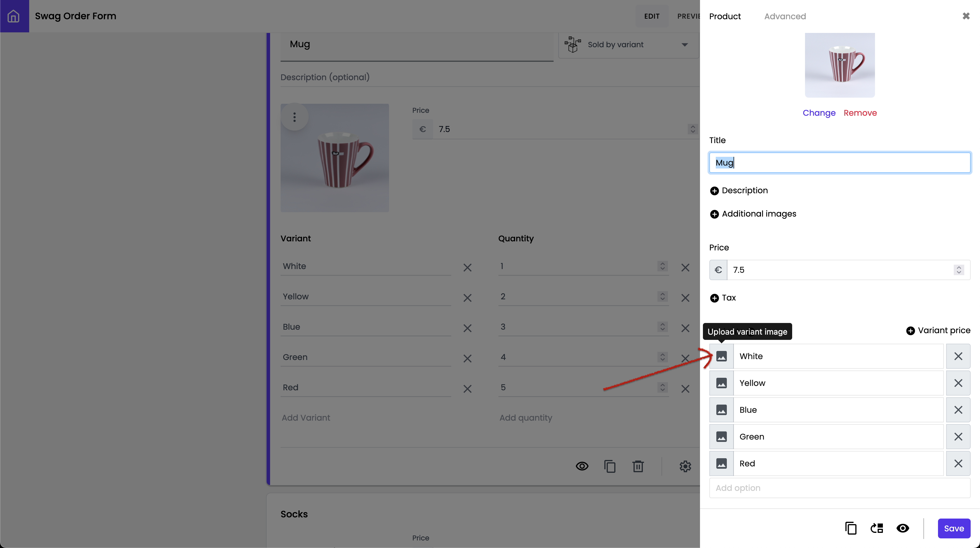Switch to the Advanced tab
The image size is (980, 548).
pos(785,16)
